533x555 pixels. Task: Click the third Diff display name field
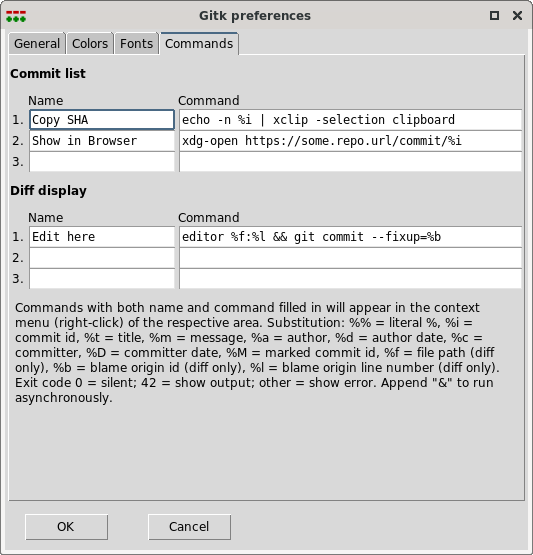point(102,279)
